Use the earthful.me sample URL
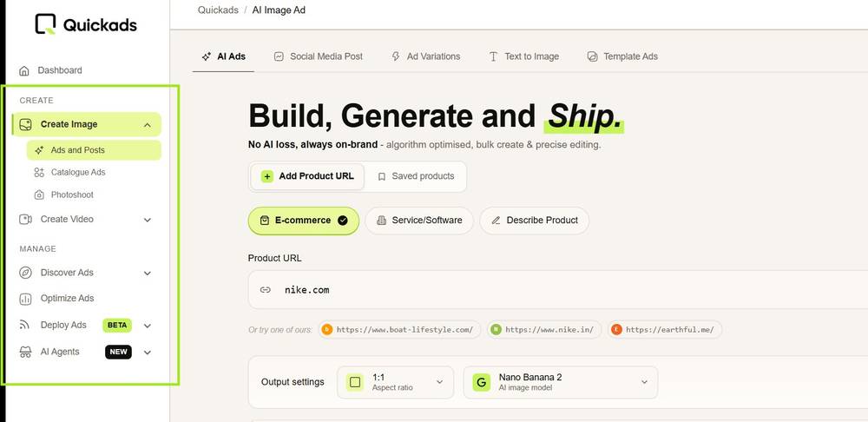The height and width of the screenshot is (422, 868). tap(664, 330)
